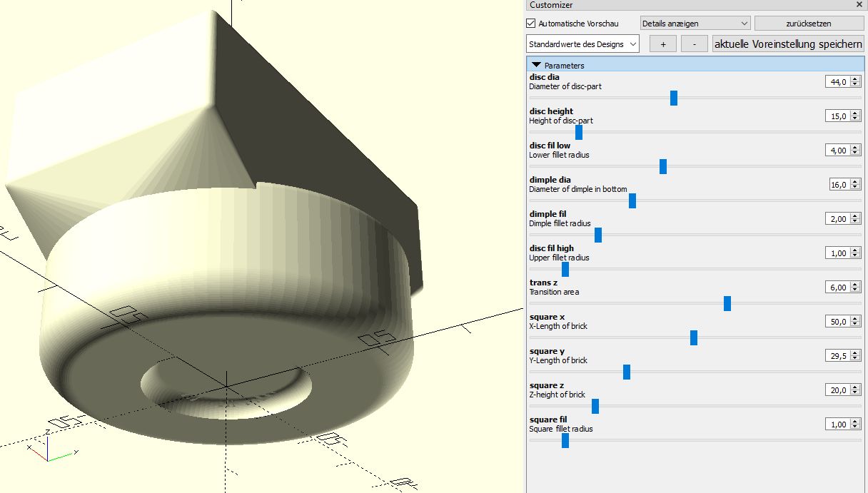
Task: Collapse the Parameters section
Action: [537, 65]
